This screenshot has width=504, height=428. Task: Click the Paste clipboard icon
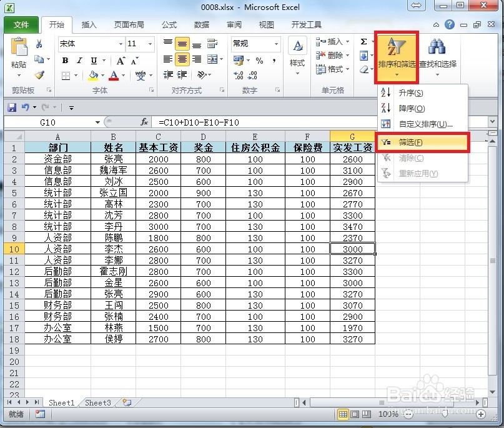click(19, 47)
